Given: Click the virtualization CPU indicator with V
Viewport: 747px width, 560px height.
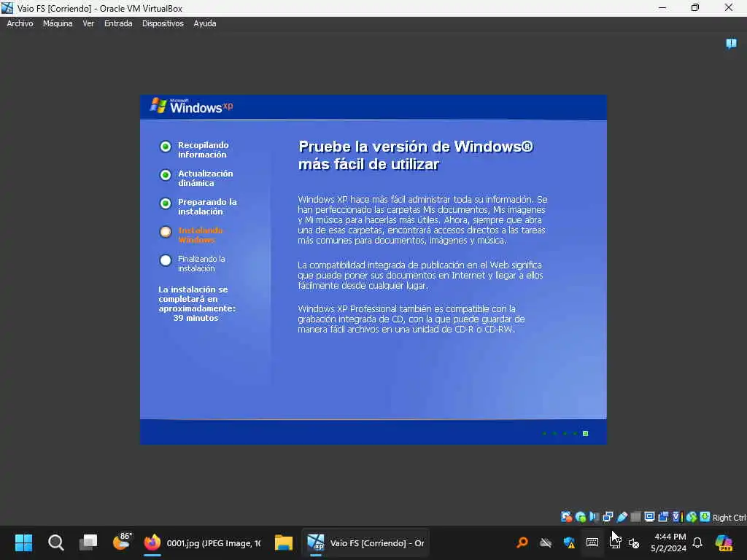Looking at the screenshot, I should 678,517.
